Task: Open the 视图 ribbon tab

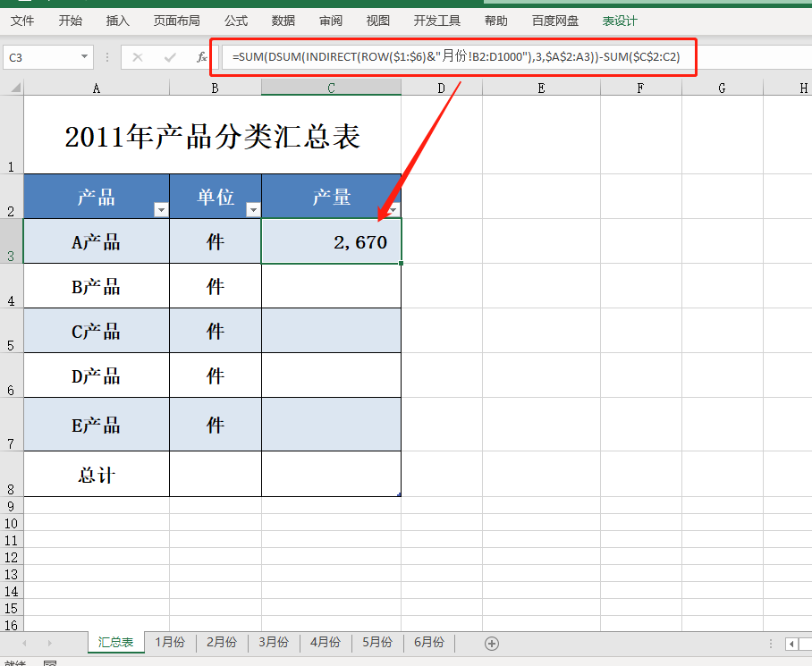Action: [x=378, y=21]
